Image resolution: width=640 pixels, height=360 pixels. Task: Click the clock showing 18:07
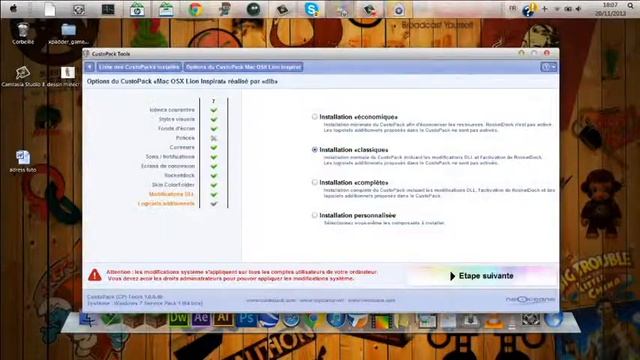(610, 5)
